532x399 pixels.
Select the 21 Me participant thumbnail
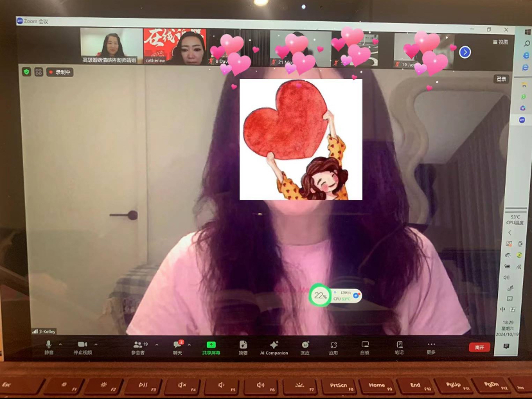pyautogui.click(x=301, y=49)
